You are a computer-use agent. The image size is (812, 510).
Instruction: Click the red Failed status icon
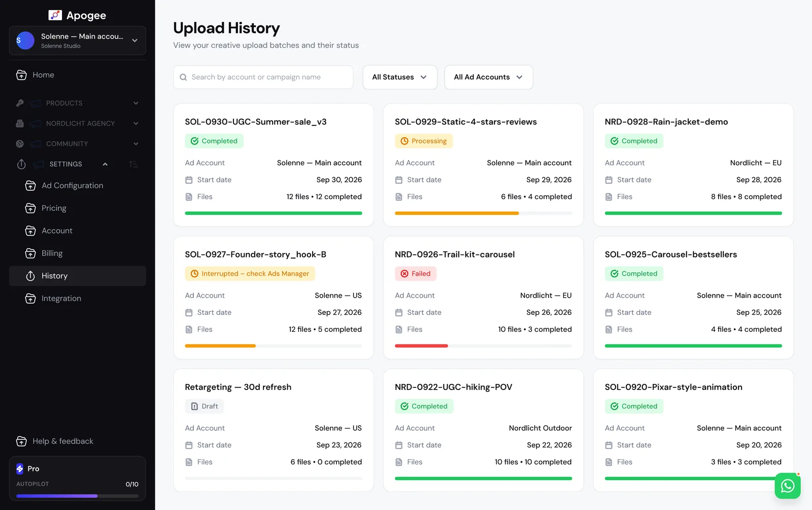click(x=404, y=274)
